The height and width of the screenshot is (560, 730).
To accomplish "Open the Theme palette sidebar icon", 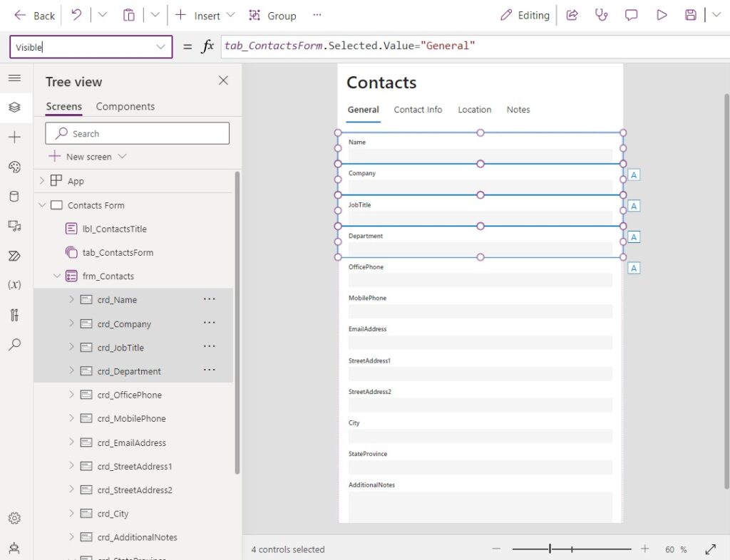I will [x=14, y=167].
